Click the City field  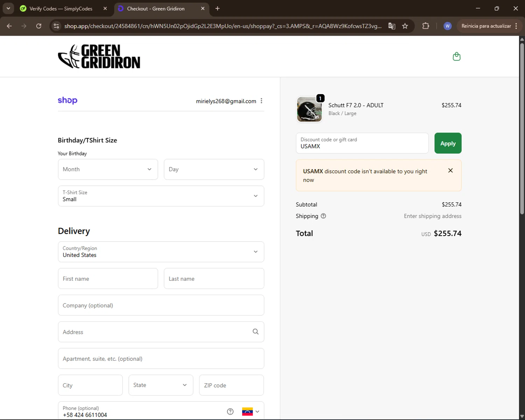(x=90, y=385)
